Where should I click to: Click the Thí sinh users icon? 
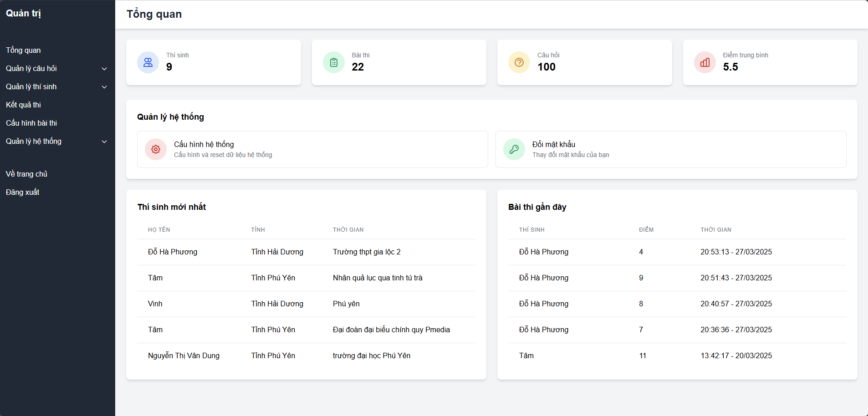[x=148, y=62]
